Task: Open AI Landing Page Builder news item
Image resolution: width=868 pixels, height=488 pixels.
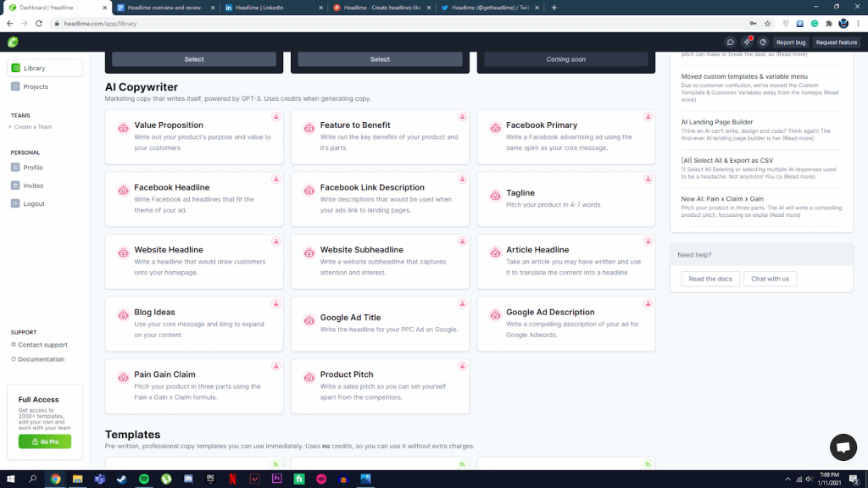Action: pos(762,131)
